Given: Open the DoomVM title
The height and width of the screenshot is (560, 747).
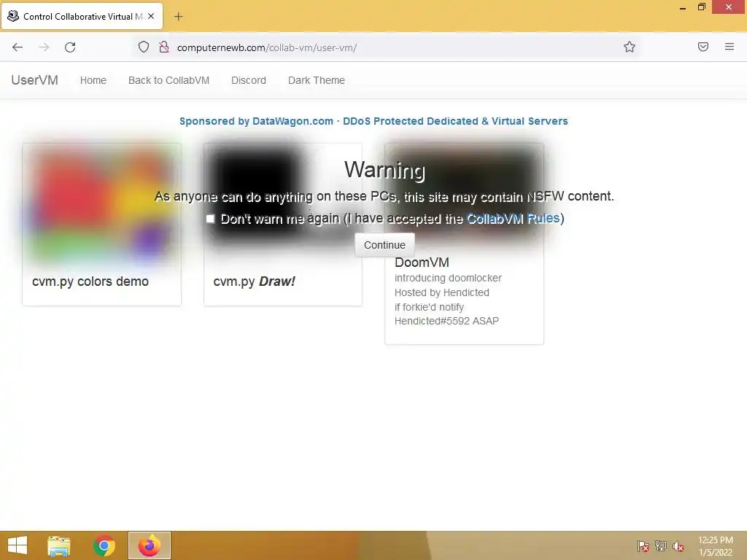Looking at the screenshot, I should pos(422,262).
